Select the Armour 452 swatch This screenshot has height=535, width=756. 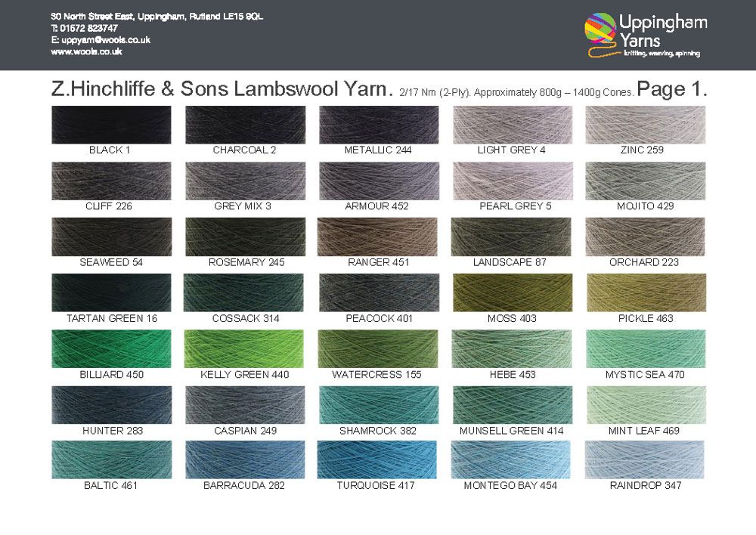point(379,181)
